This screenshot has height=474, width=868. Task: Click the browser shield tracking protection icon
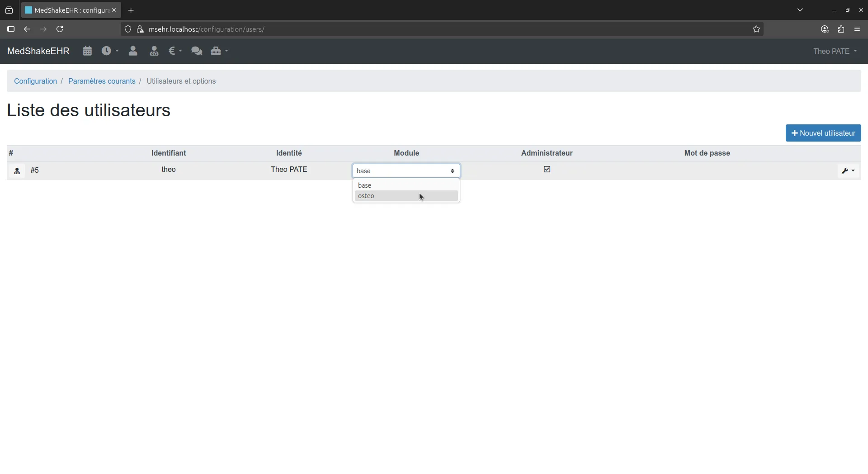click(x=128, y=29)
